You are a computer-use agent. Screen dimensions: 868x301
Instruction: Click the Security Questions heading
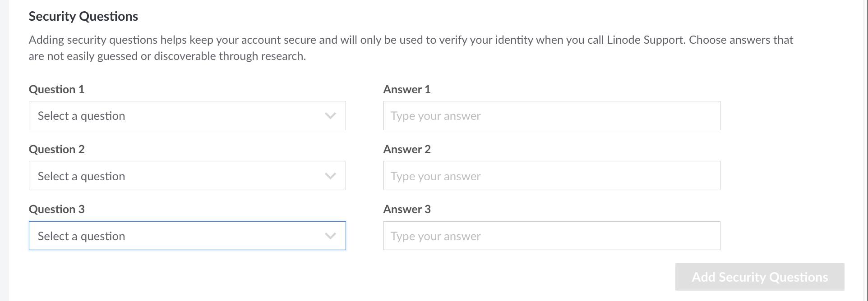83,16
